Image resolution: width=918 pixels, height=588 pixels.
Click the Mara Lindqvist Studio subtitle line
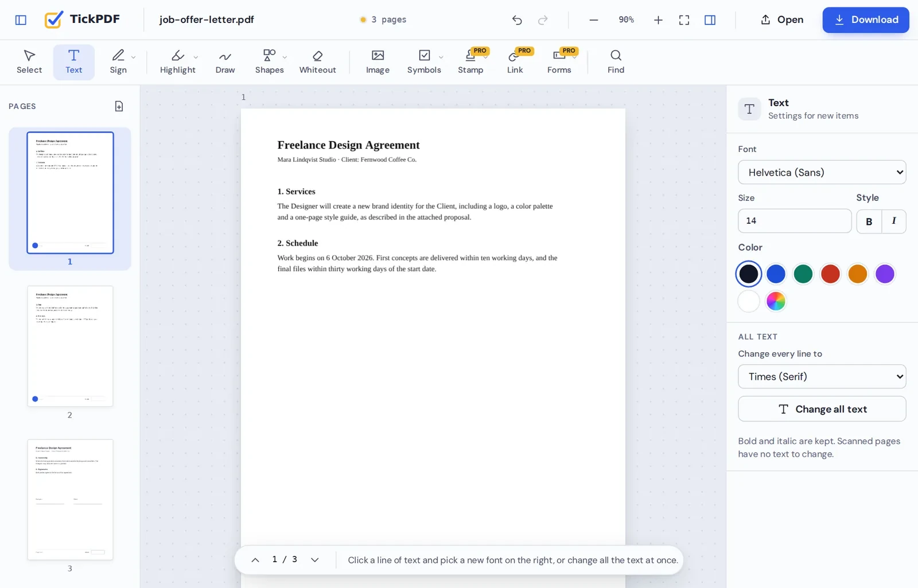pyautogui.click(x=347, y=159)
